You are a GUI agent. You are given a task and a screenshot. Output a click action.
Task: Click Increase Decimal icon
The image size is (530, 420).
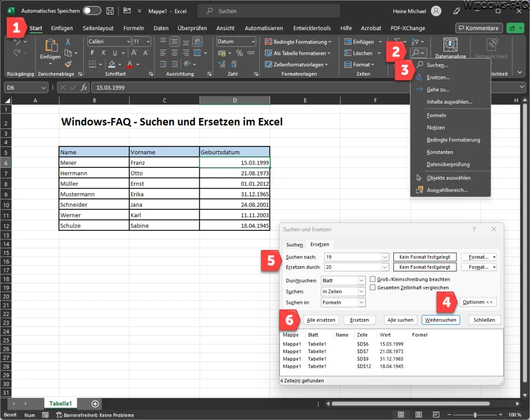222,64
